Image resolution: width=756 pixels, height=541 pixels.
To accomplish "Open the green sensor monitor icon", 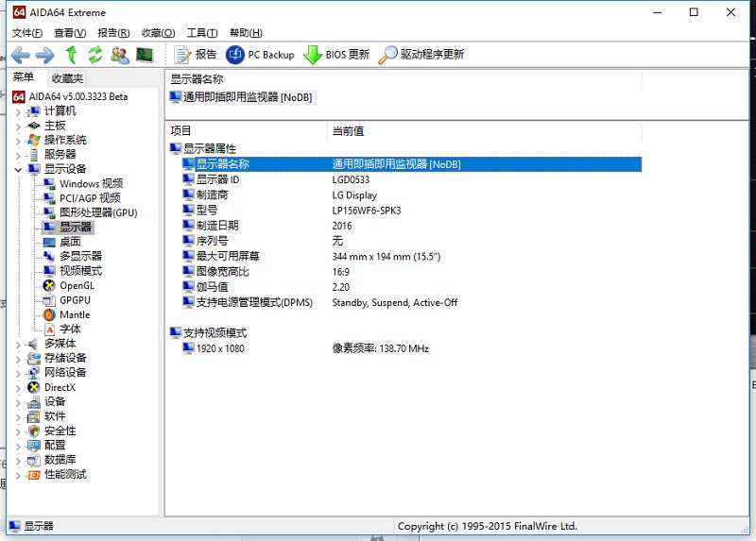I will (x=145, y=55).
